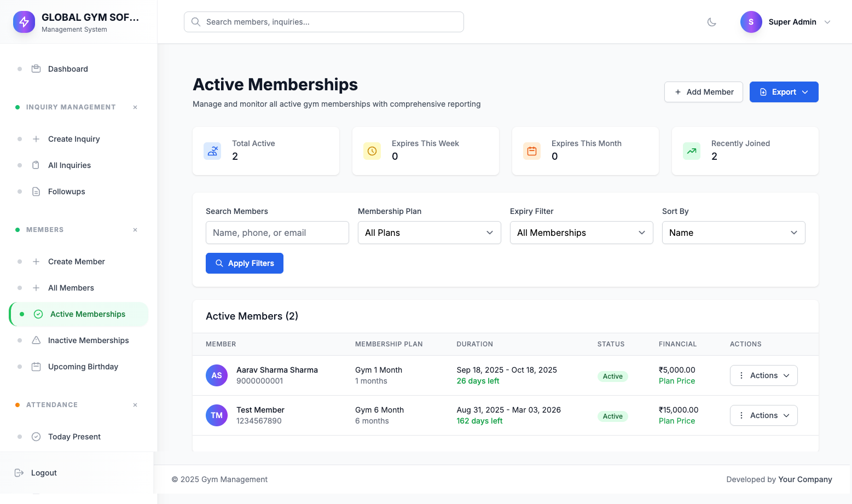Click the Inactive Memberships warning icon

36,340
